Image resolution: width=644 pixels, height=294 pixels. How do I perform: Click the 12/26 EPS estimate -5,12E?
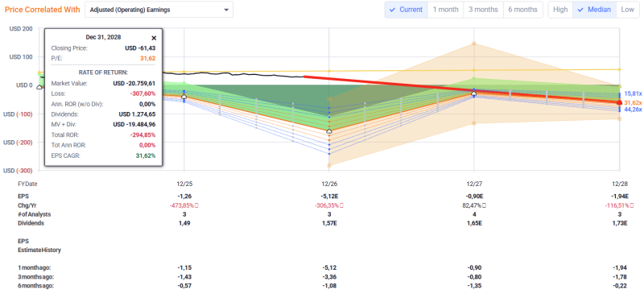[329, 196]
